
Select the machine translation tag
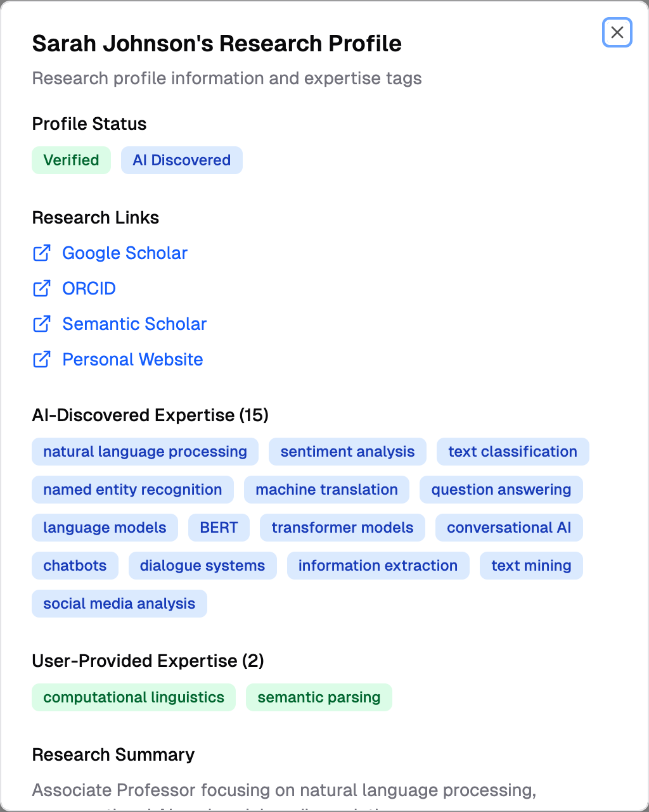[326, 490]
